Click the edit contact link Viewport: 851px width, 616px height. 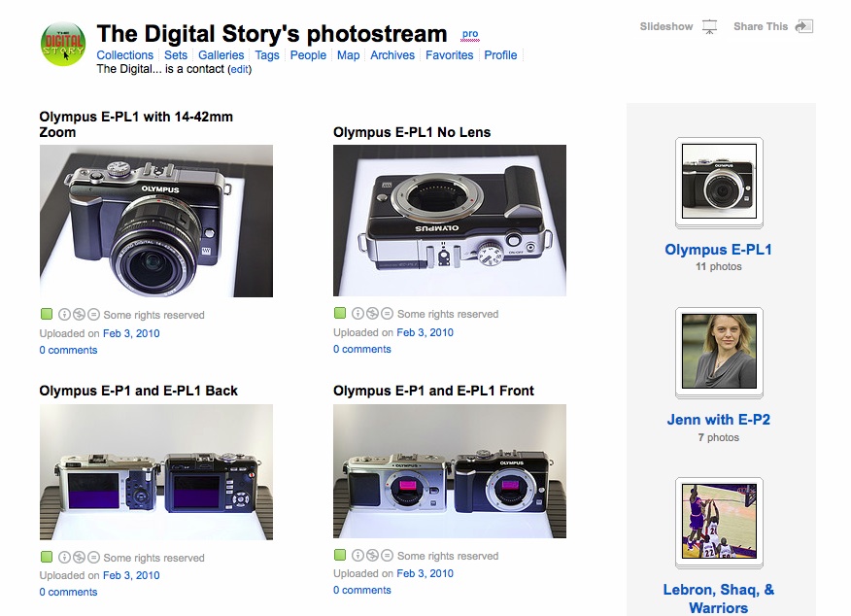coord(239,70)
